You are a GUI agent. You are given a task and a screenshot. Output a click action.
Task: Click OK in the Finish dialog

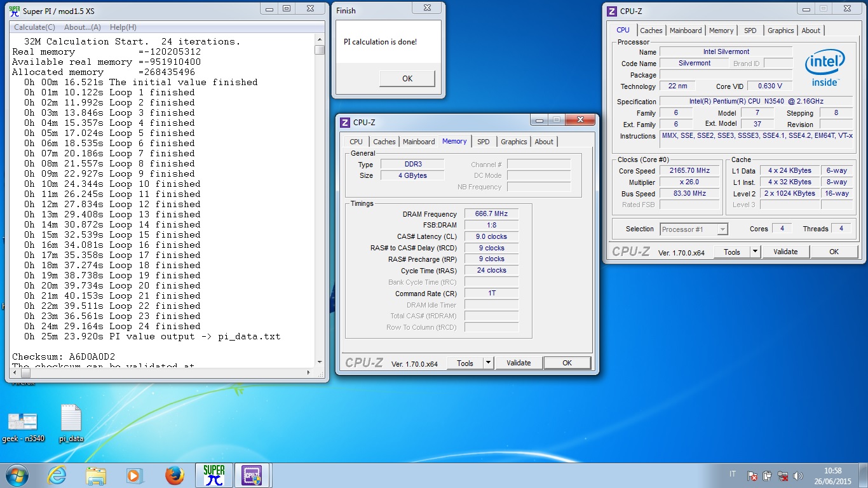coord(407,79)
